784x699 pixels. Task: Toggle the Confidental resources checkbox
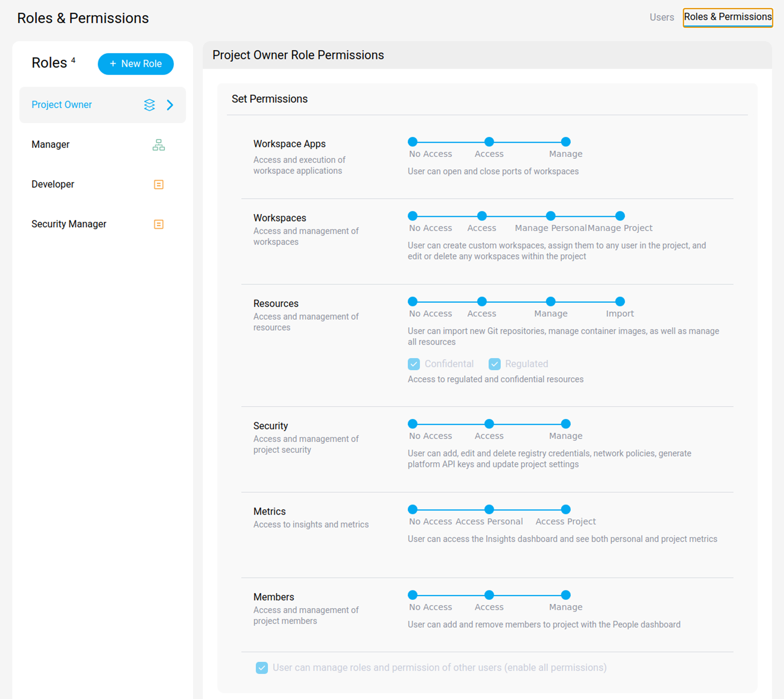[414, 364]
